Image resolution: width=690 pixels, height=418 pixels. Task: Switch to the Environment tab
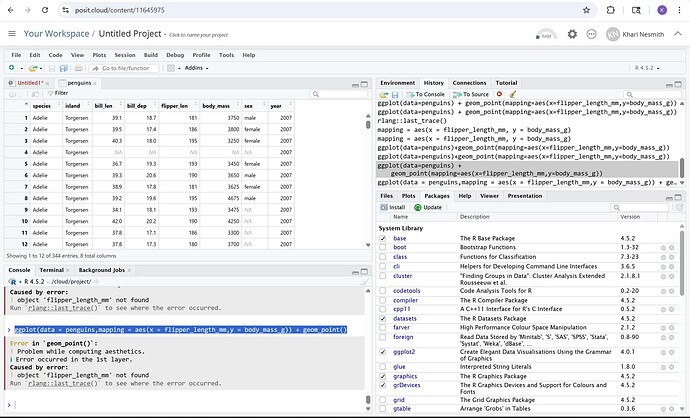tap(397, 82)
